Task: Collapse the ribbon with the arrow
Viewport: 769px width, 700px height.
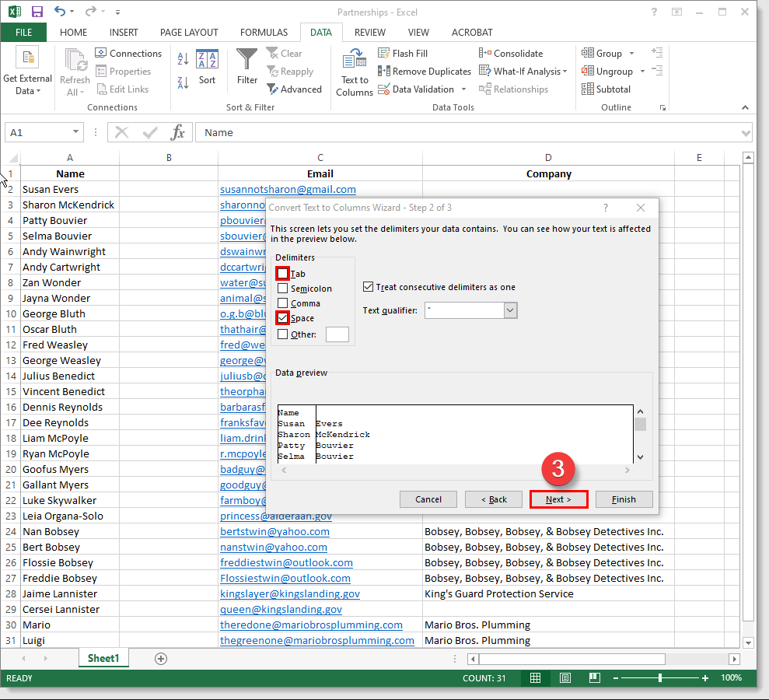Action: (x=745, y=107)
